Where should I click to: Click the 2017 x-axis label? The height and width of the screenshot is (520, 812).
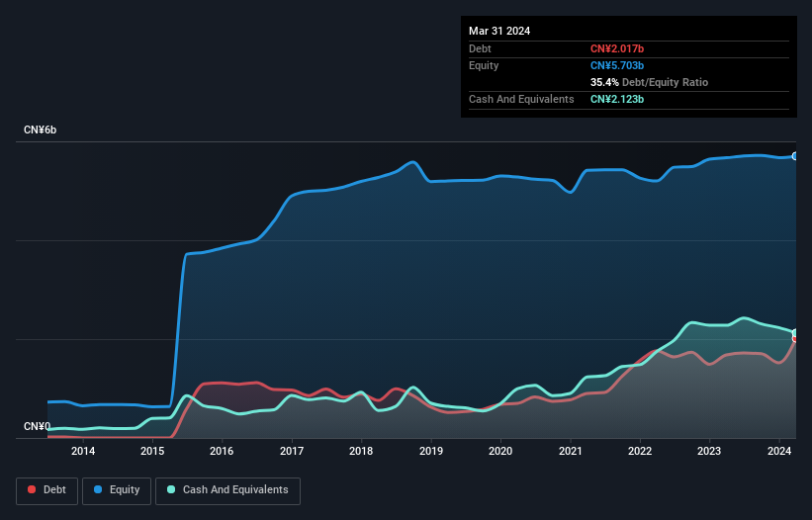pyautogui.click(x=292, y=451)
